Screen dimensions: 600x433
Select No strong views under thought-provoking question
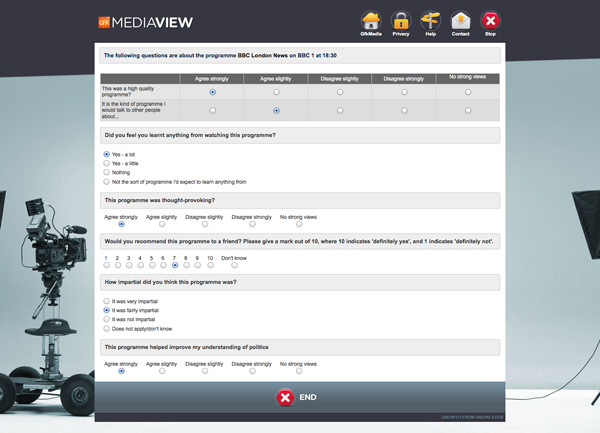[x=299, y=224]
